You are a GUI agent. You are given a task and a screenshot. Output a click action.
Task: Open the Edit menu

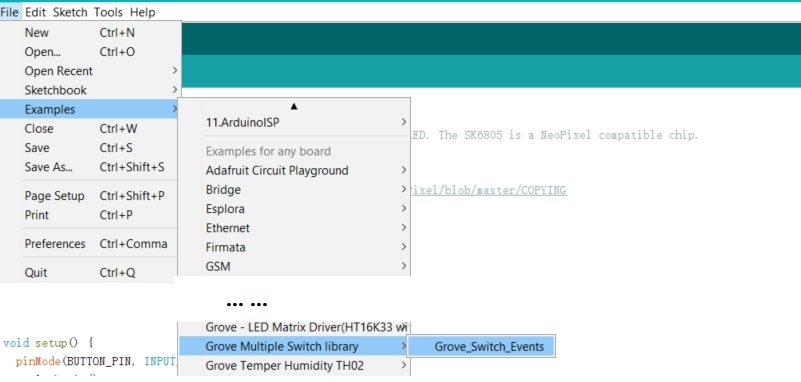(35, 12)
